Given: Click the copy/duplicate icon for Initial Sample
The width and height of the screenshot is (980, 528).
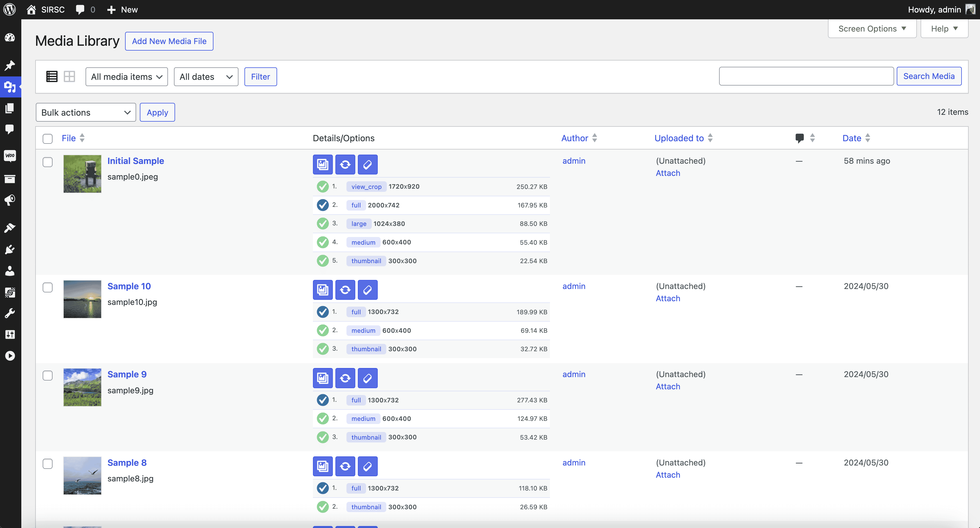Looking at the screenshot, I should 323,165.
